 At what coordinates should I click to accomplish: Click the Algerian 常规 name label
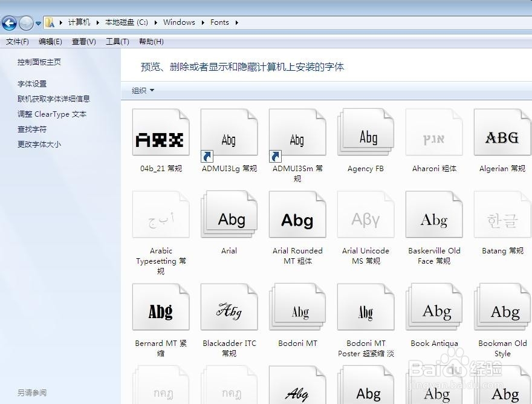click(502, 169)
